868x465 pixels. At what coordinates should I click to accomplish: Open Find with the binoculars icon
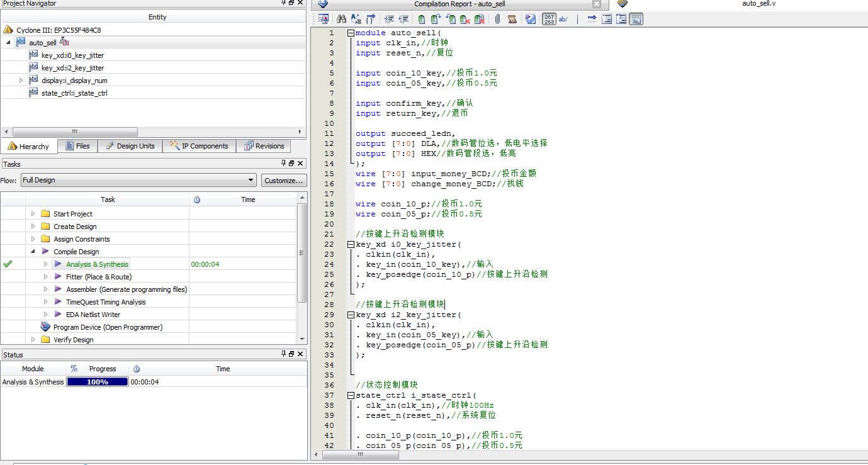pyautogui.click(x=341, y=19)
